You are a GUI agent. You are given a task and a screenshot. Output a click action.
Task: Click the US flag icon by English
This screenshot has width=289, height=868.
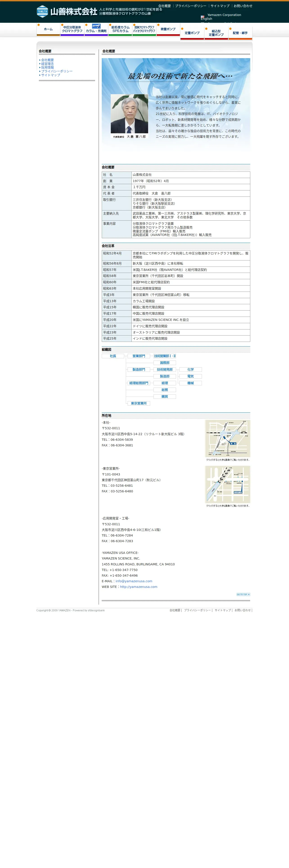point(203,16)
